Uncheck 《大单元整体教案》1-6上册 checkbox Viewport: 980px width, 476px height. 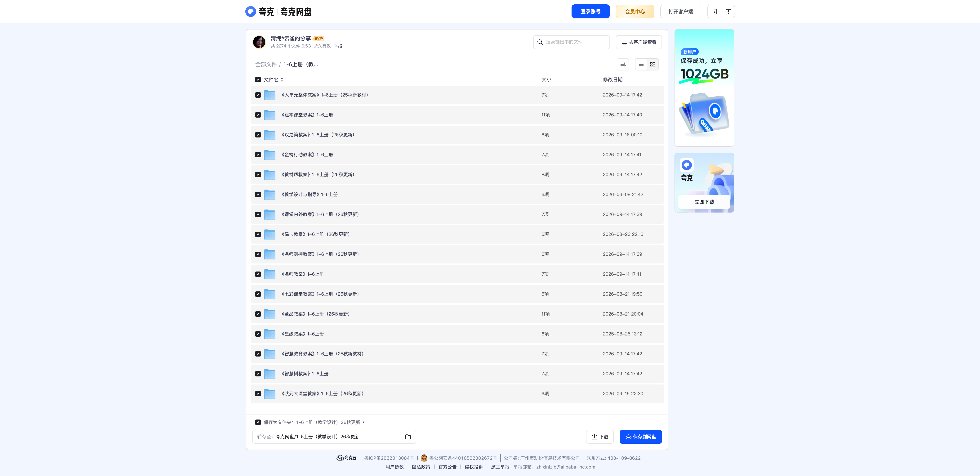[258, 95]
